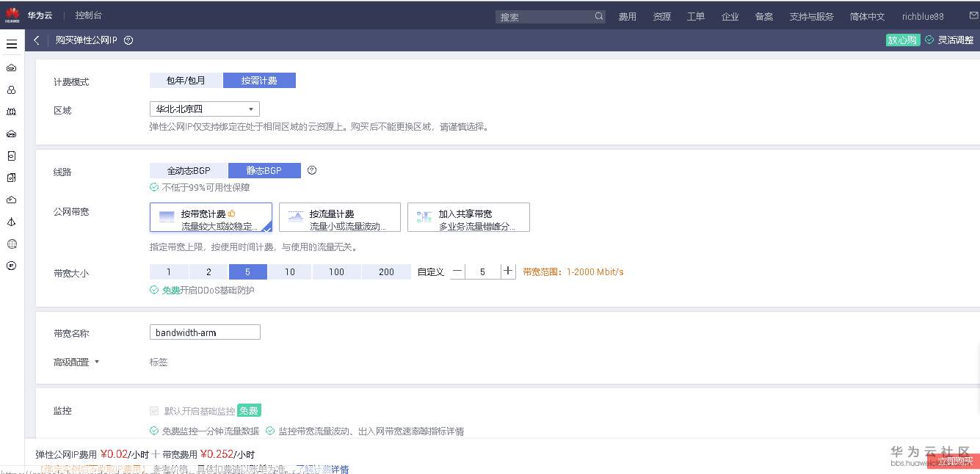980x474 pixels.
Task: Toggle 默认开启基础监控 checkbox
Action: click(154, 411)
